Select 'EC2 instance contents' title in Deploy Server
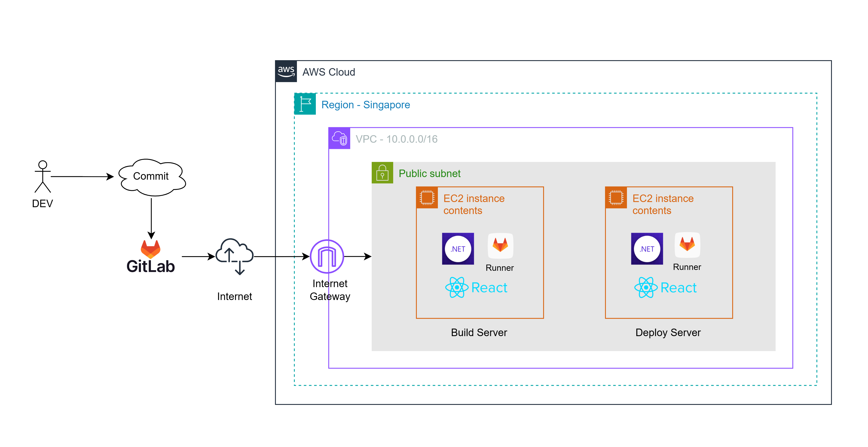The image size is (868, 447). pos(663,204)
